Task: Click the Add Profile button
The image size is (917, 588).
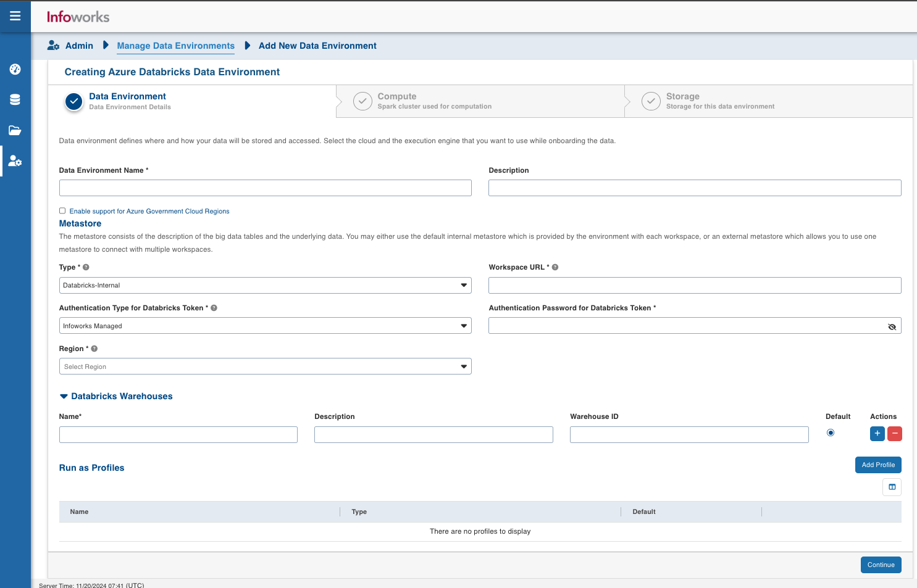Action: pos(878,465)
